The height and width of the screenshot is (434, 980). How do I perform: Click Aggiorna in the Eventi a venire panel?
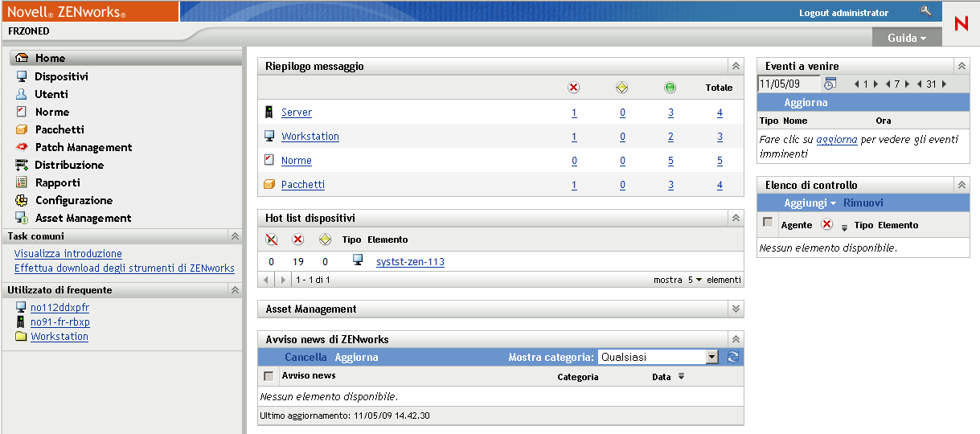pos(806,103)
